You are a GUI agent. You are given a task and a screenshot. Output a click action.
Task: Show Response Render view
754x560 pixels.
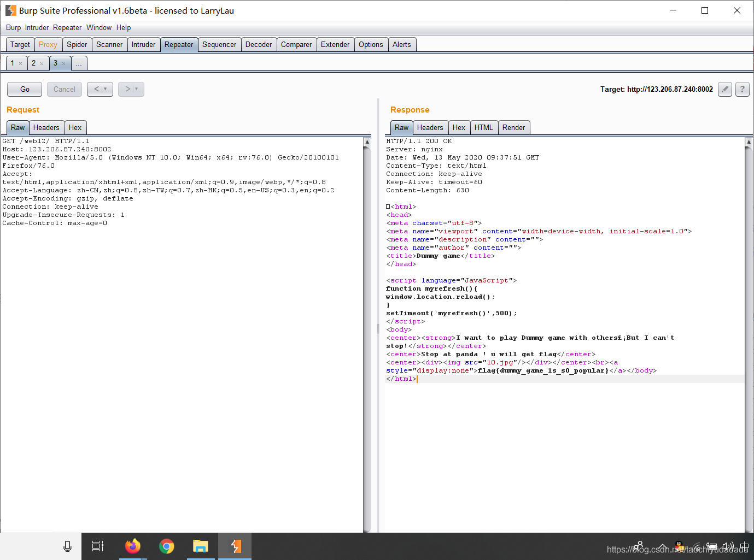tap(514, 128)
